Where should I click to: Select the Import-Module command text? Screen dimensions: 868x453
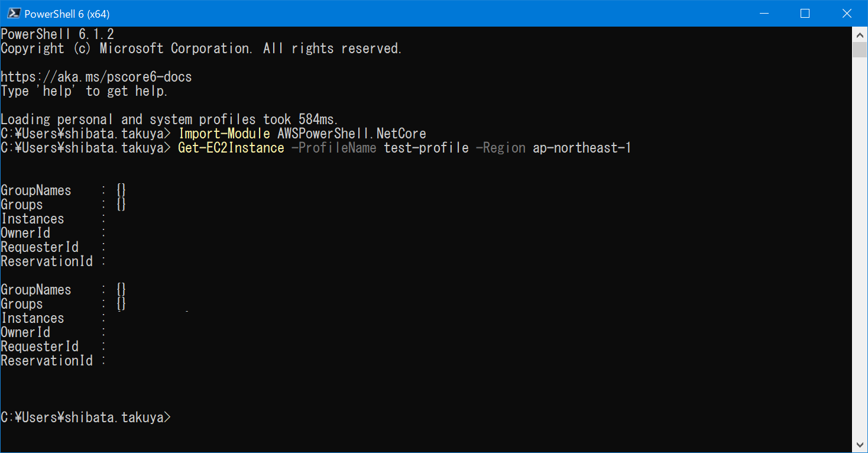(x=224, y=133)
